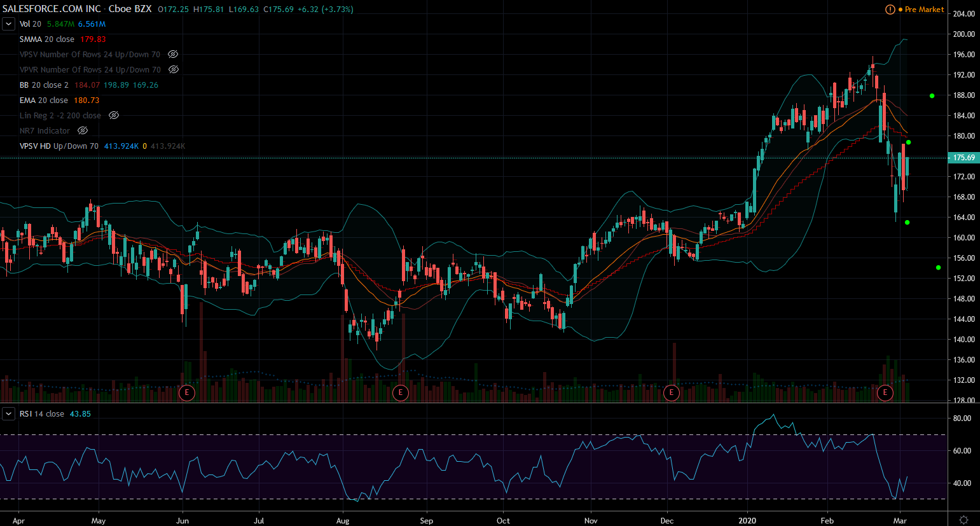The image size is (980, 526).
Task: Select the RSI 14 close legend
Action: (42, 414)
